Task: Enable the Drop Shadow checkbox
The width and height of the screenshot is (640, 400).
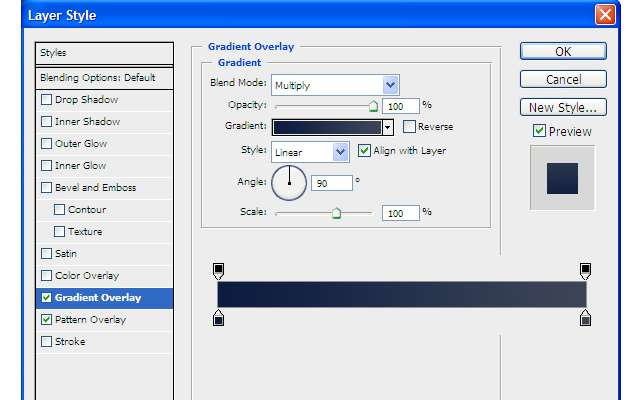Action: pos(46,100)
